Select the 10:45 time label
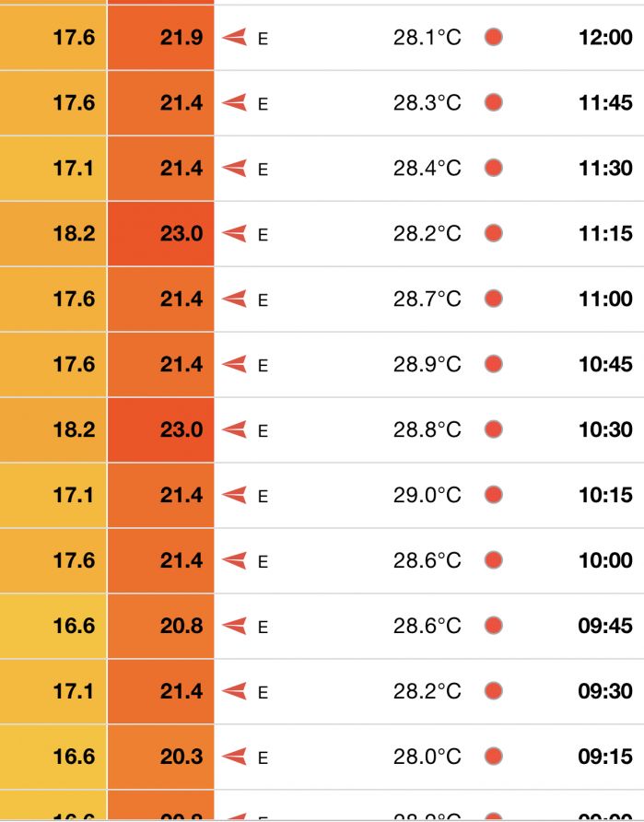644x822 pixels. [x=605, y=364]
